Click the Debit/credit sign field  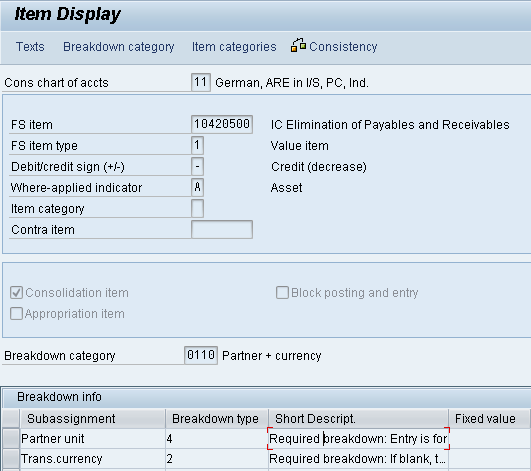[x=197, y=166]
